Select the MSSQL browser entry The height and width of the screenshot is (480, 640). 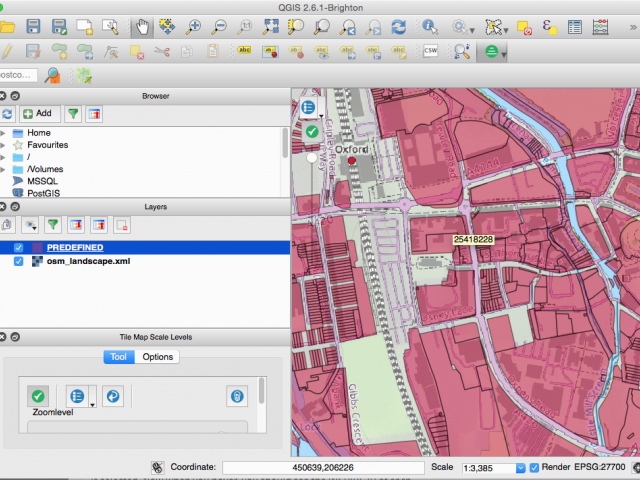coord(42,181)
